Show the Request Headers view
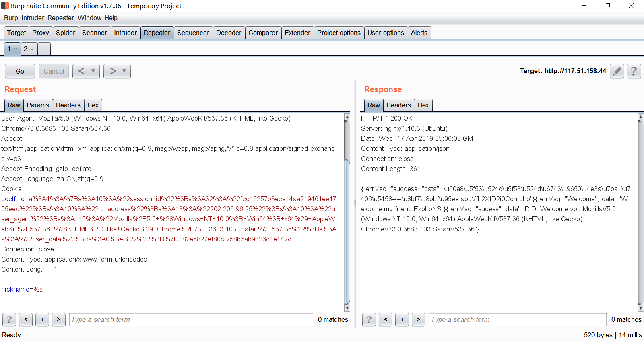Screen dimensions: 644x342 click(68, 105)
